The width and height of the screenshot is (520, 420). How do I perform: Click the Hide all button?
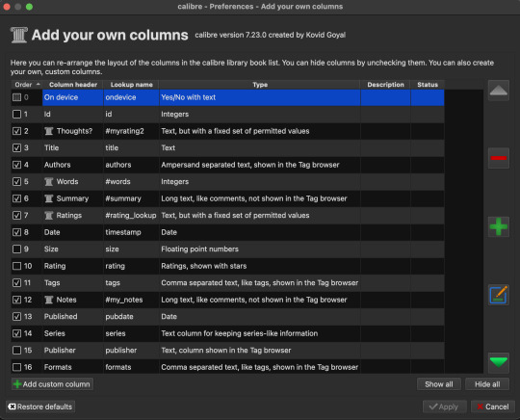point(487,384)
